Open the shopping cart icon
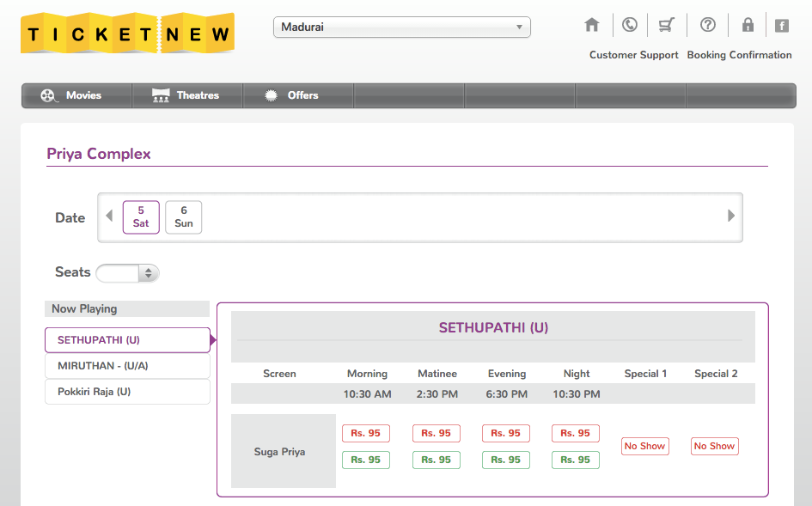 coord(667,25)
